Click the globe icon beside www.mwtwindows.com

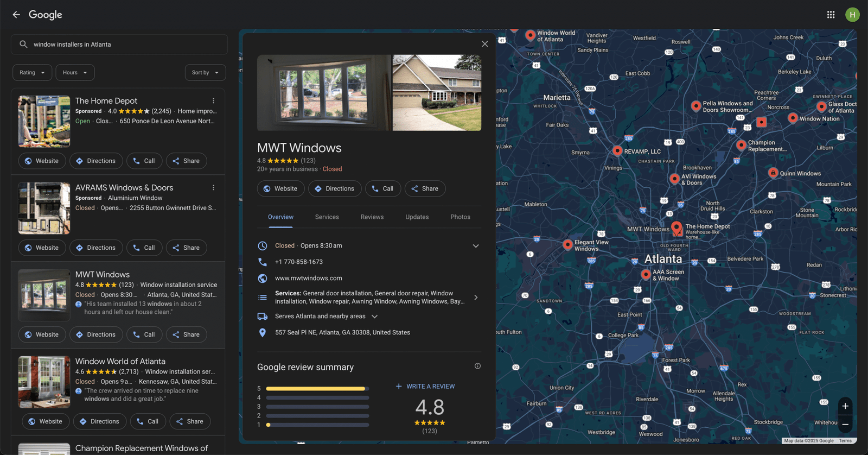click(263, 278)
